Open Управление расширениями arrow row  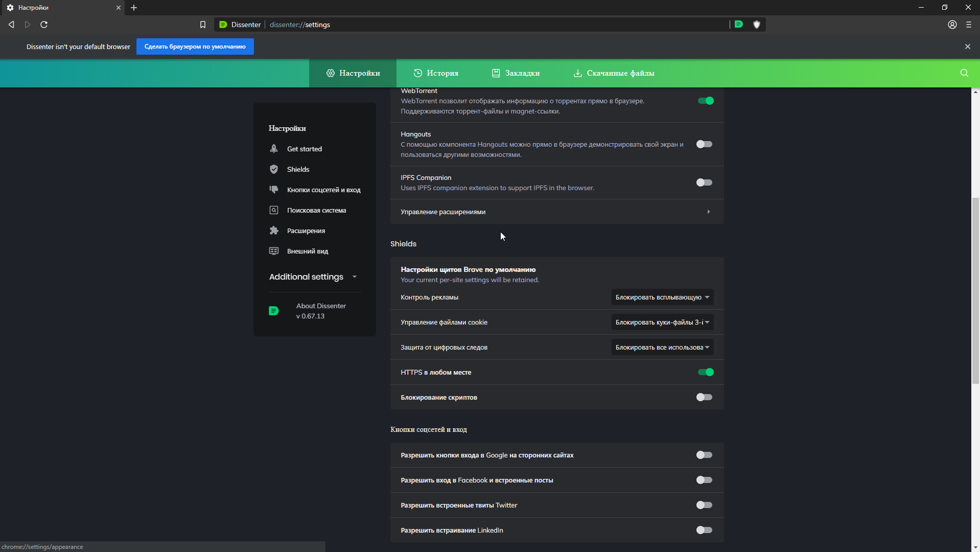(557, 212)
